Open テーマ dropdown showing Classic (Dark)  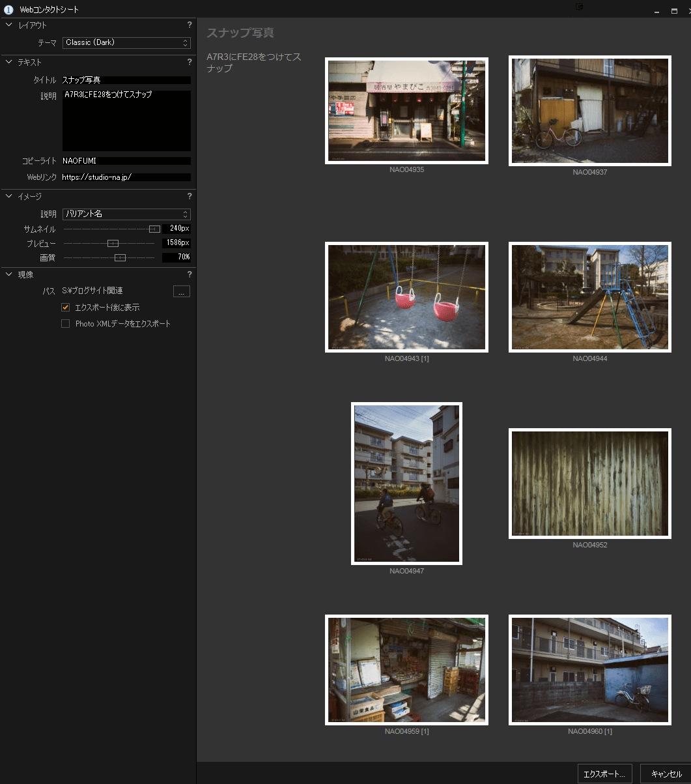click(x=127, y=43)
